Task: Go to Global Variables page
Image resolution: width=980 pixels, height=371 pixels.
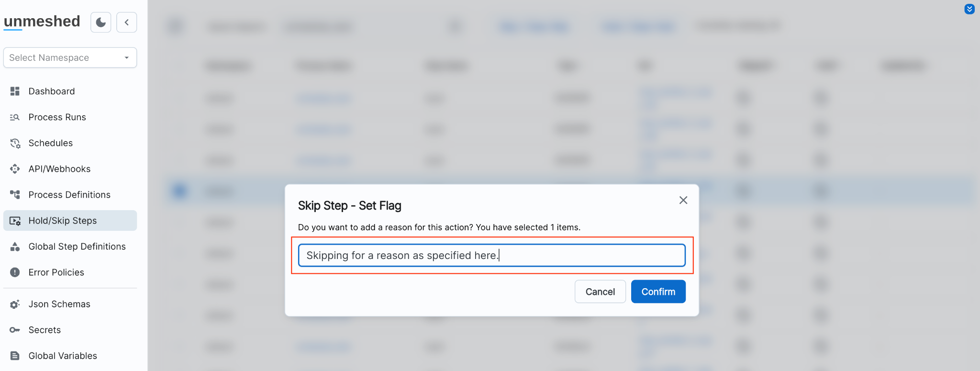Action: (x=63, y=356)
